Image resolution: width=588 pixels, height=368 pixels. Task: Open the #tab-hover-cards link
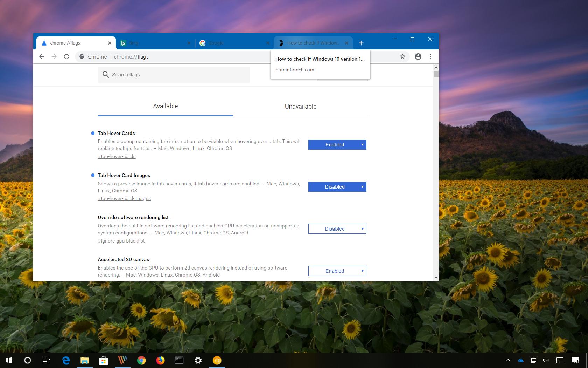tap(117, 156)
